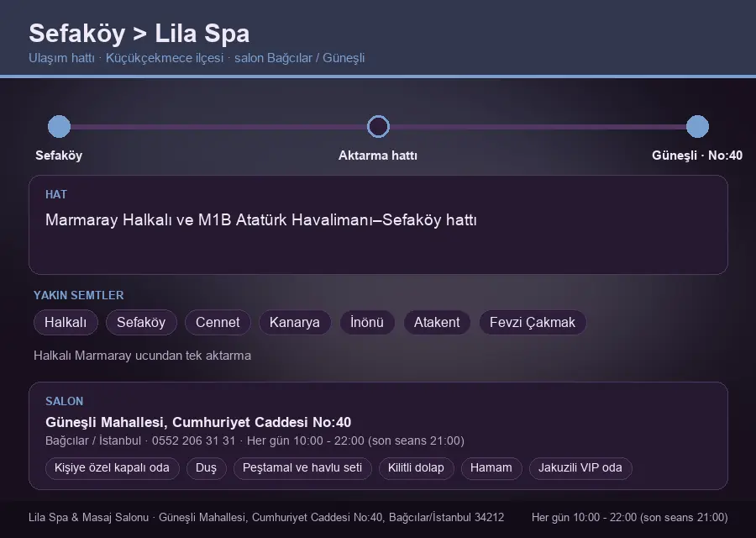Click the Güneşli No:40 end station dot
This screenshot has width=756, height=538.
697,126
